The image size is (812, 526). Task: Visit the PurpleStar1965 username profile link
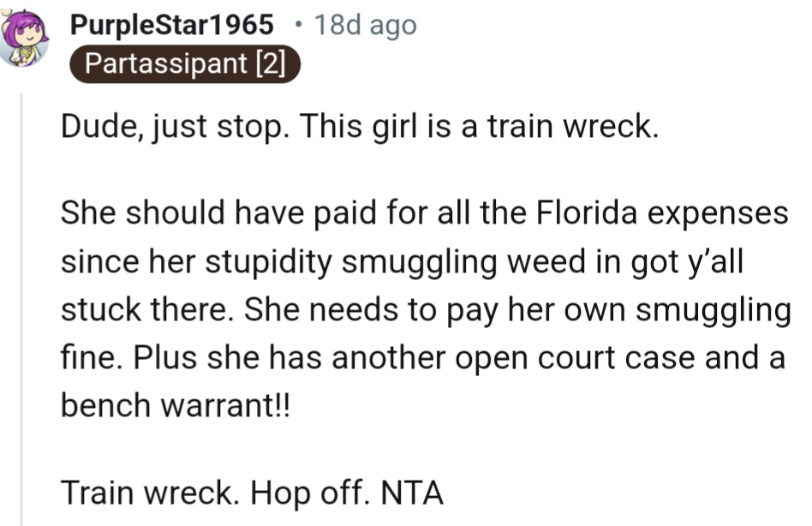coord(171,25)
